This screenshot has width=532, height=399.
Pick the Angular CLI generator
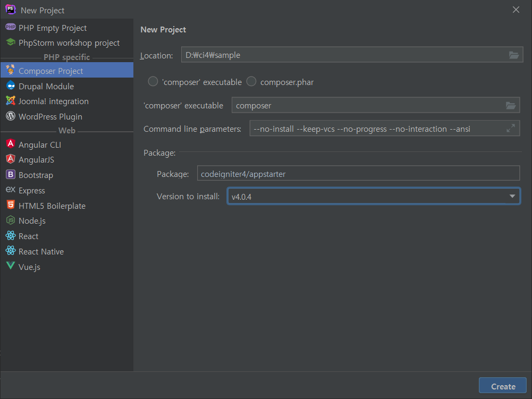pos(67,145)
